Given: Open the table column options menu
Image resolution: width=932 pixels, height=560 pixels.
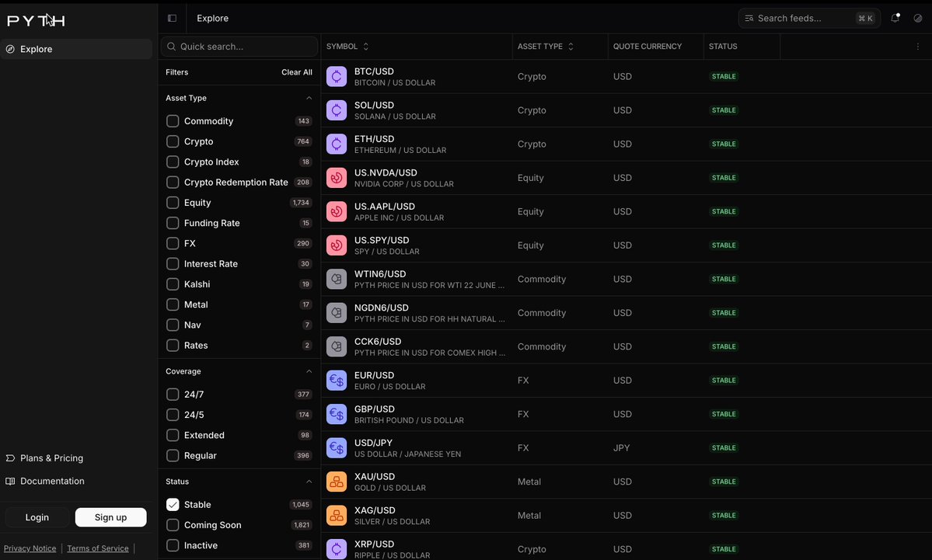Looking at the screenshot, I should point(918,47).
